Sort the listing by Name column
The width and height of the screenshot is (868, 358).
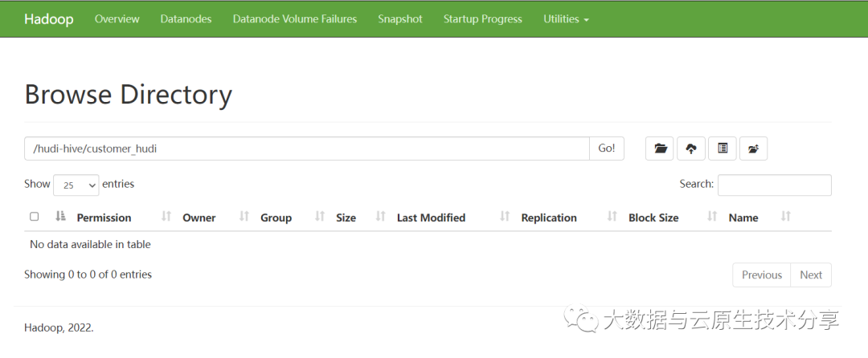[743, 218]
